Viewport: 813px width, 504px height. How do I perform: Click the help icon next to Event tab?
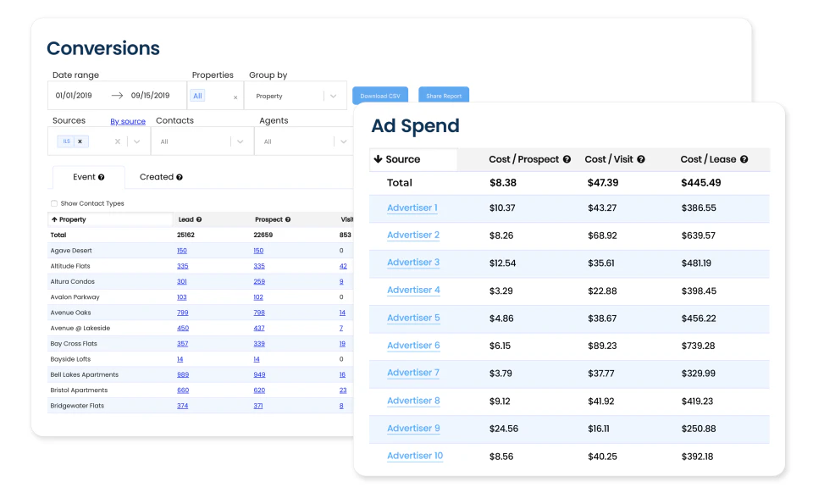click(x=102, y=176)
